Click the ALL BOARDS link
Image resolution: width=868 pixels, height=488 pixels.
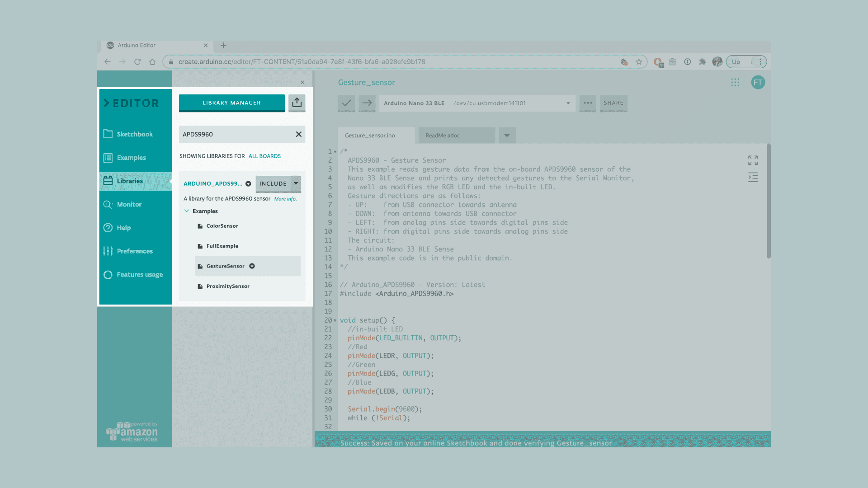tap(264, 156)
